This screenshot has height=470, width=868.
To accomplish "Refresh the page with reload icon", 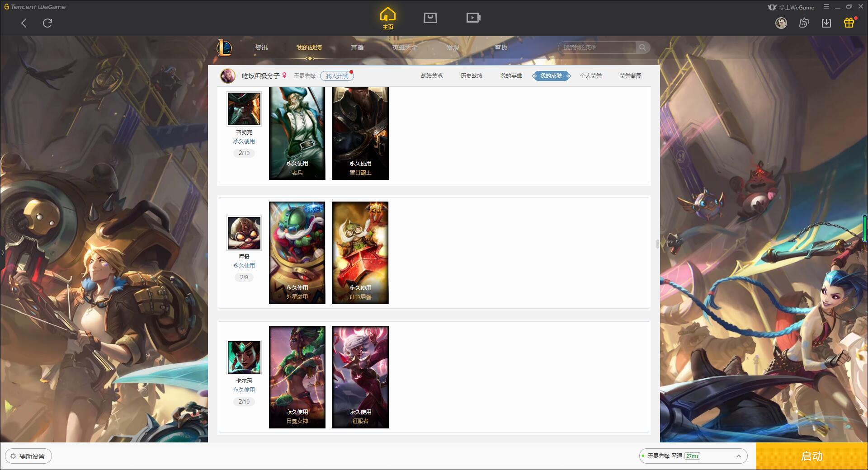I will click(47, 23).
